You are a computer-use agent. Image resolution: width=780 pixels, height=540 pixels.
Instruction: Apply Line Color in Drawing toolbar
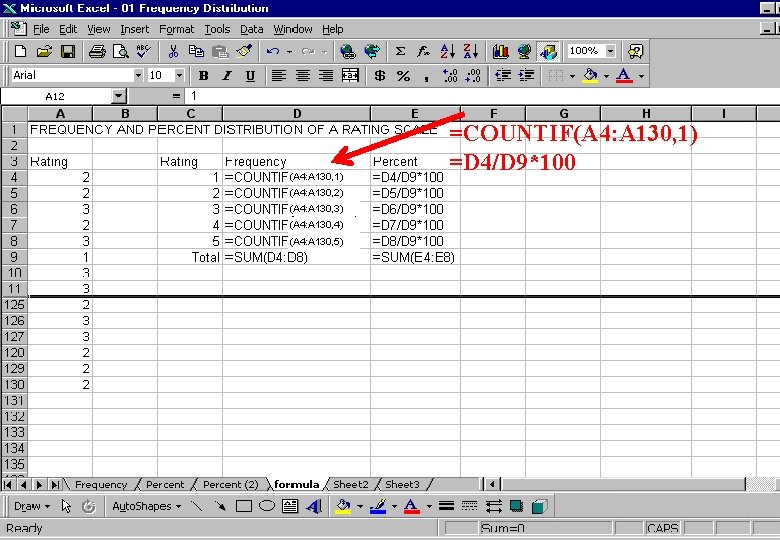click(x=378, y=506)
